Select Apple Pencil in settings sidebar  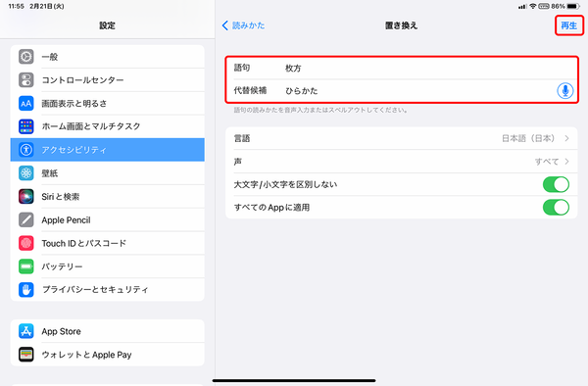[x=107, y=219]
